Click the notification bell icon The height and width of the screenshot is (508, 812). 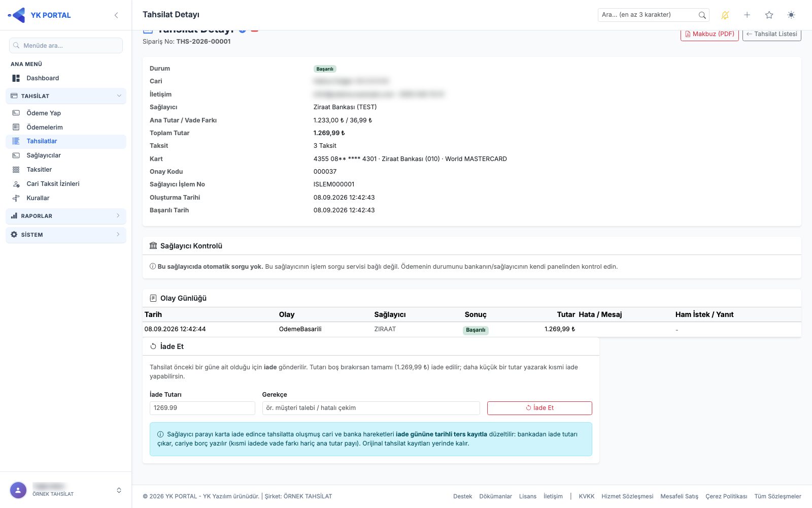click(x=725, y=15)
